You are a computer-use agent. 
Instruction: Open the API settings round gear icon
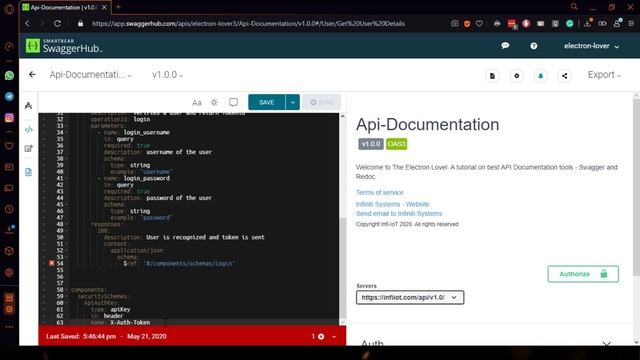coord(516,76)
